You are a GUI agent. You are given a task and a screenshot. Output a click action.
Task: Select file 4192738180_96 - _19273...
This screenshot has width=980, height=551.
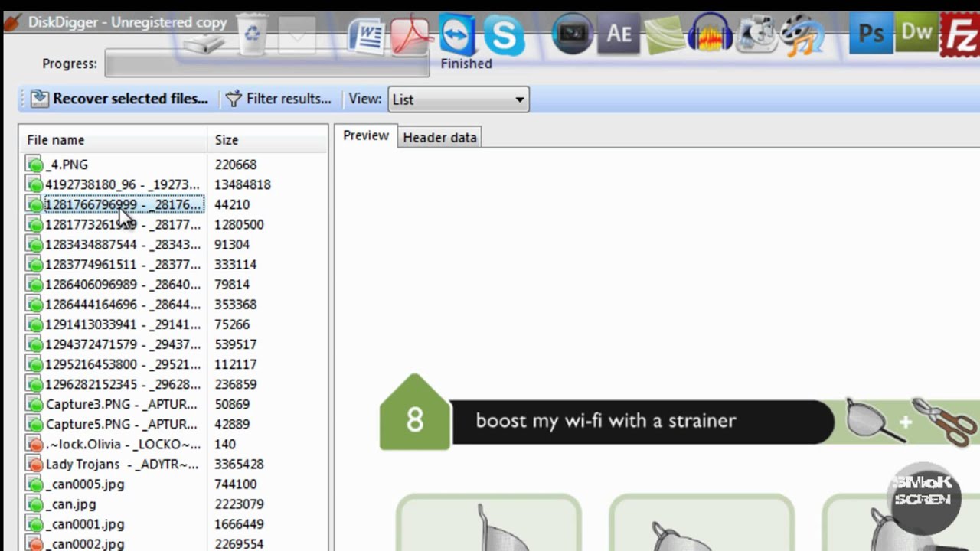(x=122, y=184)
